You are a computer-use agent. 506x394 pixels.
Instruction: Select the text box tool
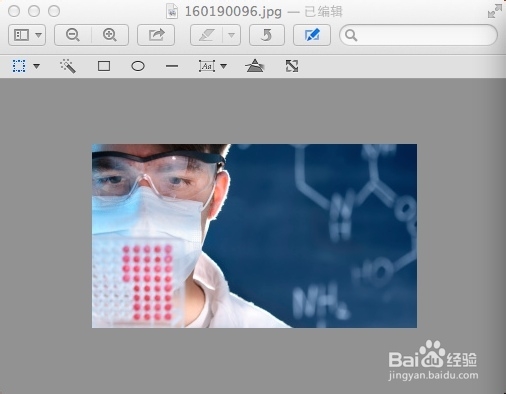pyautogui.click(x=207, y=66)
